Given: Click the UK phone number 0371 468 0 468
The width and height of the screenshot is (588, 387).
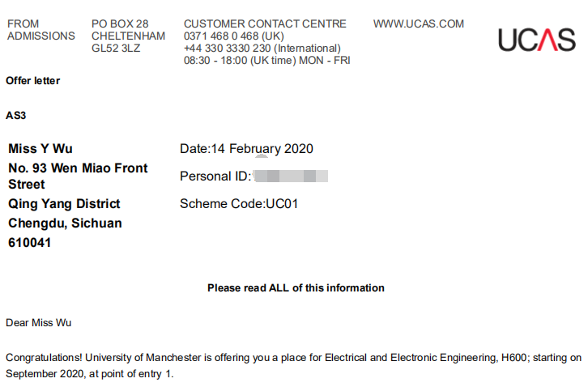Looking at the screenshot, I should click(233, 36).
